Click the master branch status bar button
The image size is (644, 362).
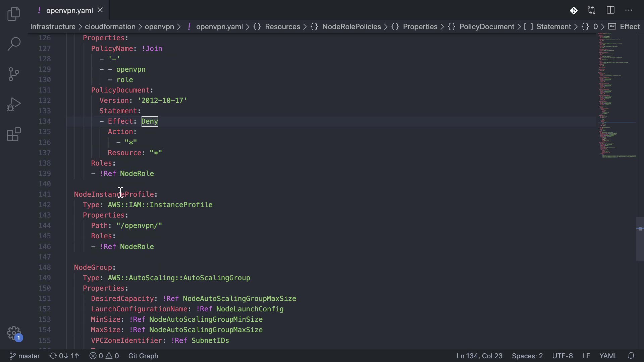24,356
